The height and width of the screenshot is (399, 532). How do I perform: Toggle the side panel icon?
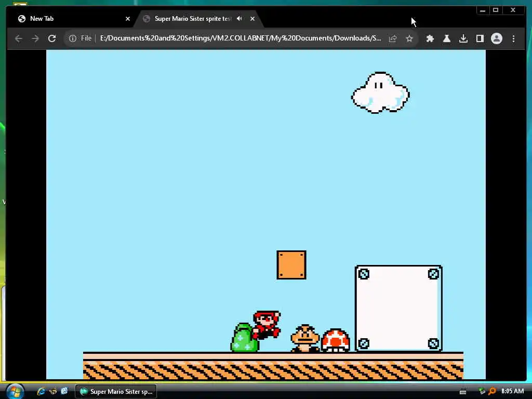[480, 38]
